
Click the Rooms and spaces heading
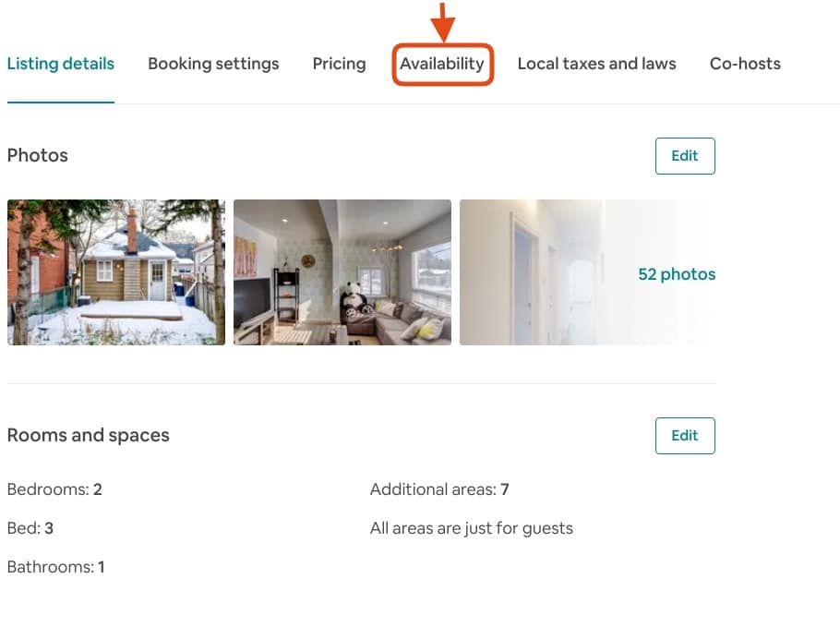click(88, 435)
